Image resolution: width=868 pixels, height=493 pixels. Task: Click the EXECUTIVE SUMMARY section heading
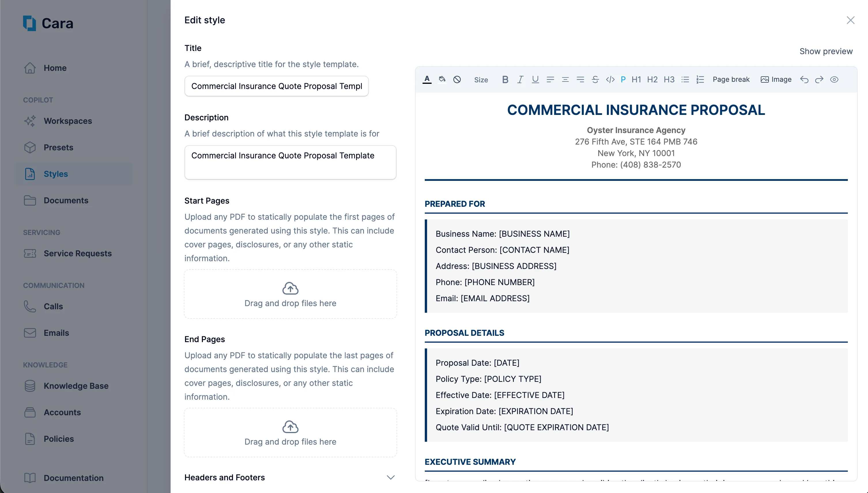point(470,462)
